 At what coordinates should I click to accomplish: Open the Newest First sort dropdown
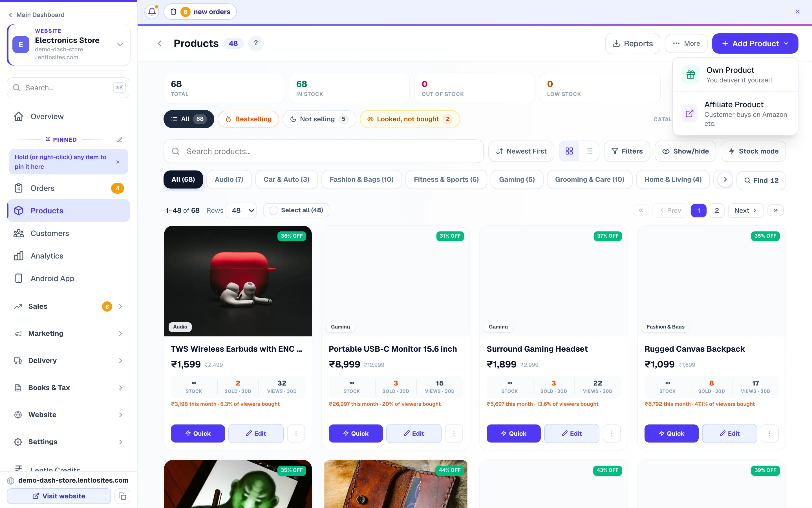(x=521, y=151)
